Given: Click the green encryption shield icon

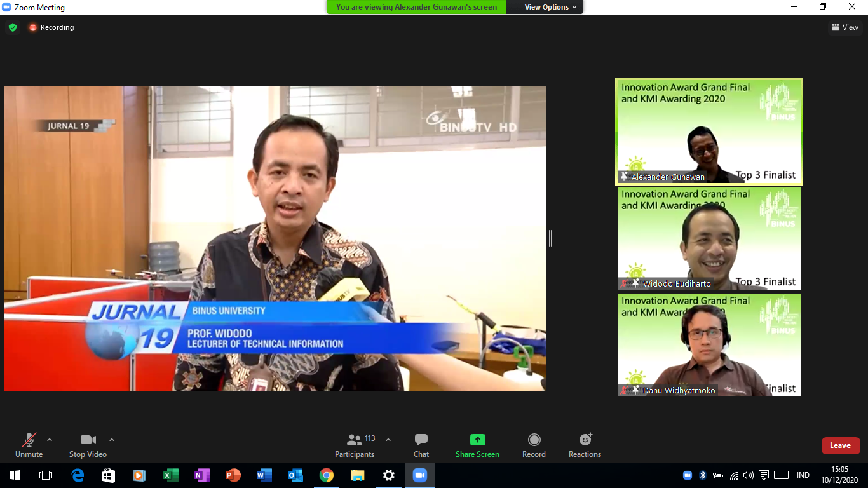Looking at the screenshot, I should [x=13, y=27].
